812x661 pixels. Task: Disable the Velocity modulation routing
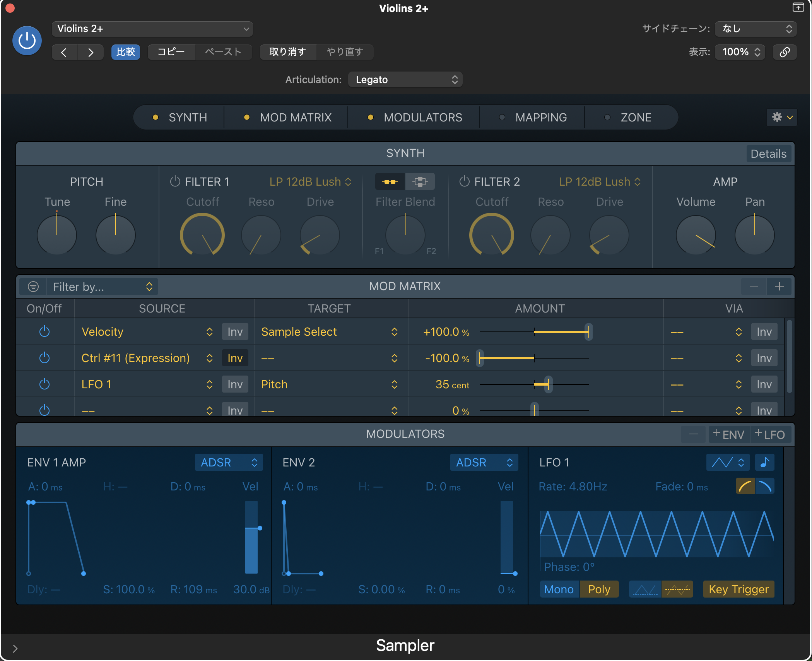coord(44,332)
